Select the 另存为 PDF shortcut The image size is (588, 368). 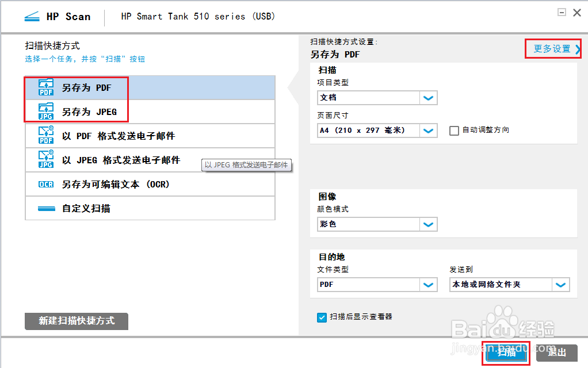[150, 88]
